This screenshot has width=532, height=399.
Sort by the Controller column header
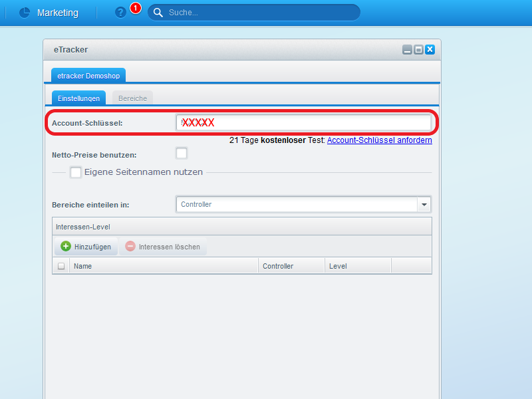pos(291,266)
